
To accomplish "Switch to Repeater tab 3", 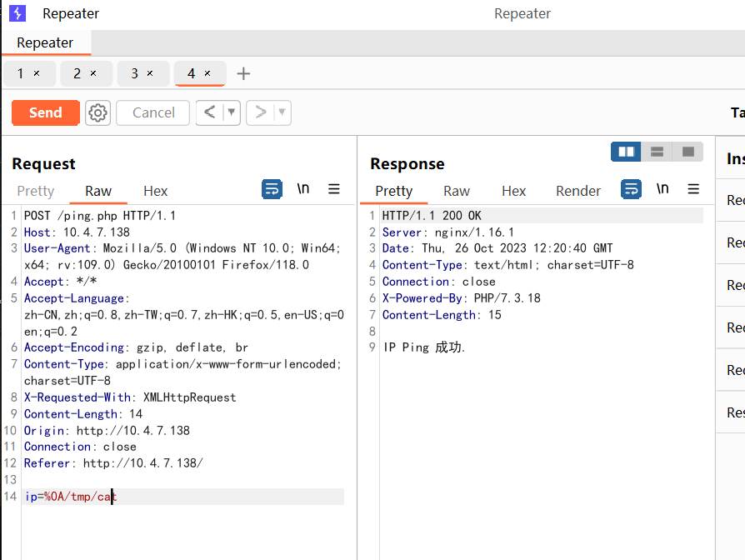I will point(134,73).
